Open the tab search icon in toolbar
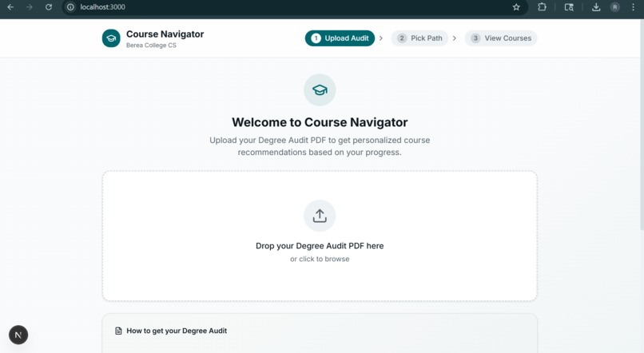This screenshot has width=644, height=353. [569, 7]
